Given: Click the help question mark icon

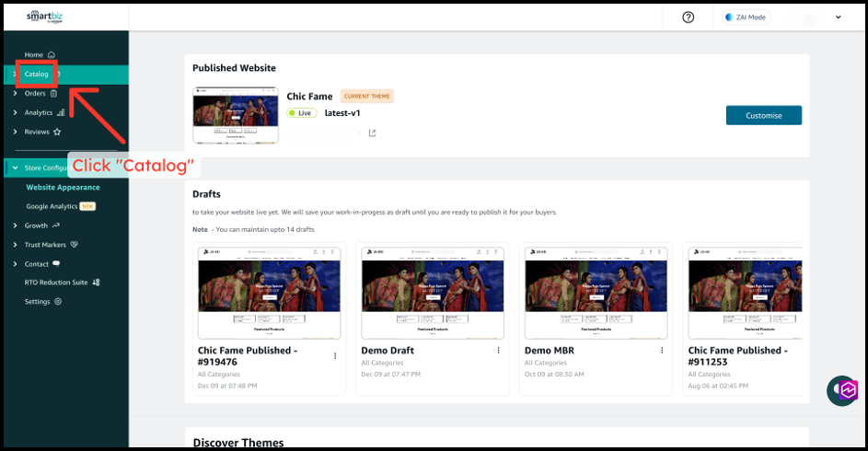Looking at the screenshot, I should [688, 17].
